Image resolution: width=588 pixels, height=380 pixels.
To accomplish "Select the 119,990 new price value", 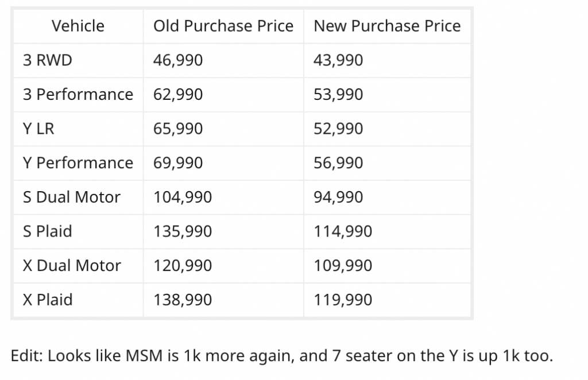I will [x=343, y=300].
